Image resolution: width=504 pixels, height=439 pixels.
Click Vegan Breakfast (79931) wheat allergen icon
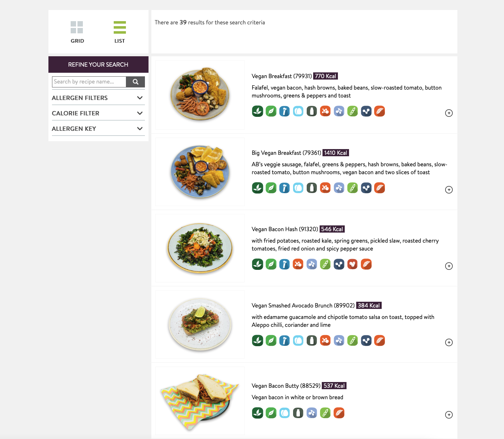pos(380,111)
